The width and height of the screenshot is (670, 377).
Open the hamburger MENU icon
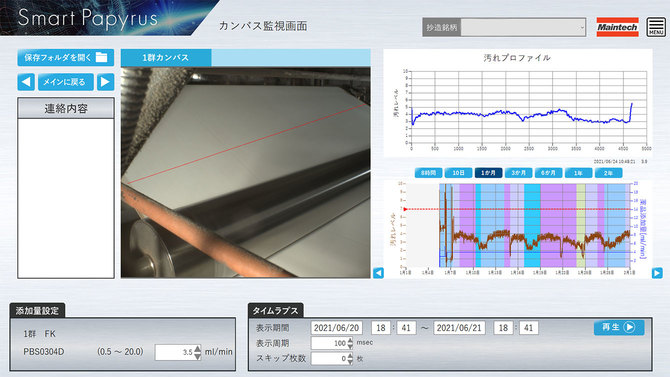(x=655, y=27)
